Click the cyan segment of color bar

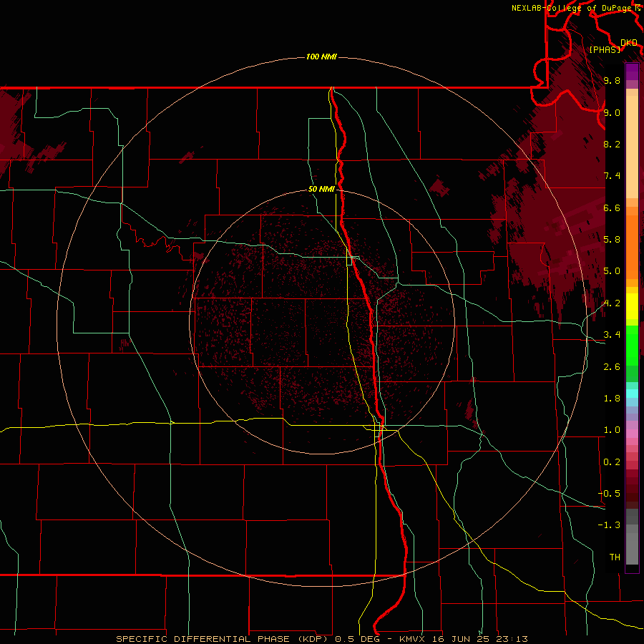(x=632, y=394)
